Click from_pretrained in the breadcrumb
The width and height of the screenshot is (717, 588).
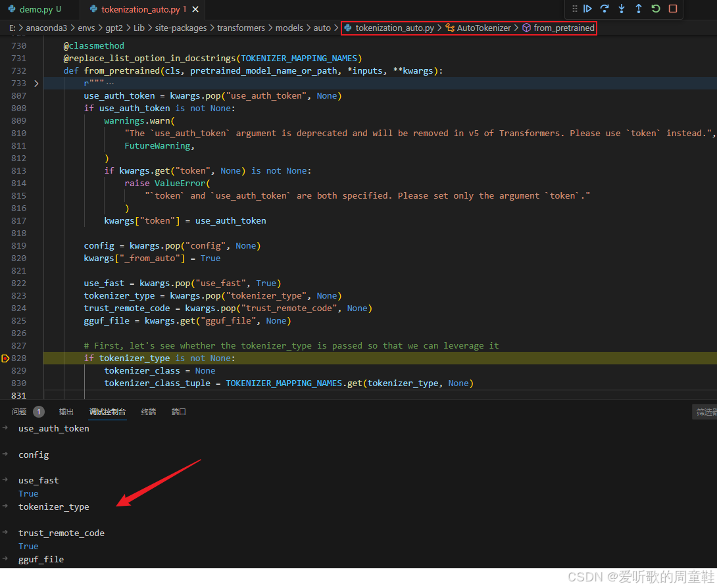click(x=564, y=28)
